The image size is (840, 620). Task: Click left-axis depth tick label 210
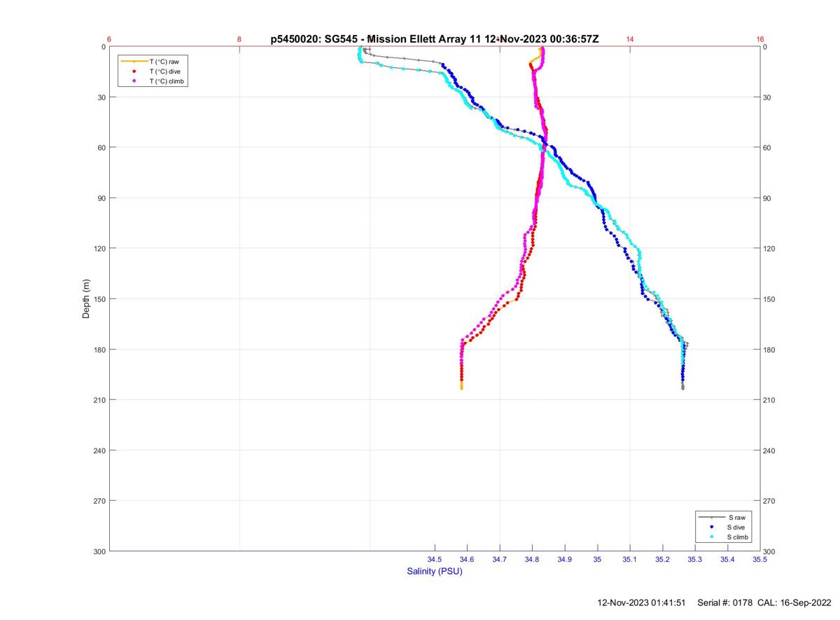[99, 400]
